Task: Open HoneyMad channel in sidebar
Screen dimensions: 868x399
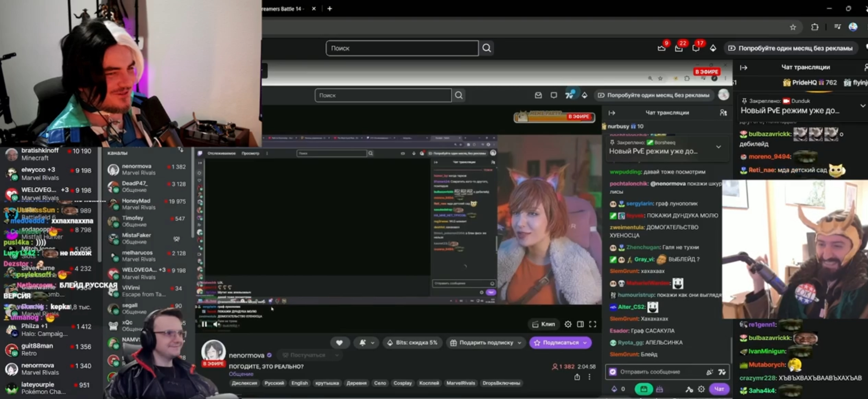Action: tap(147, 204)
